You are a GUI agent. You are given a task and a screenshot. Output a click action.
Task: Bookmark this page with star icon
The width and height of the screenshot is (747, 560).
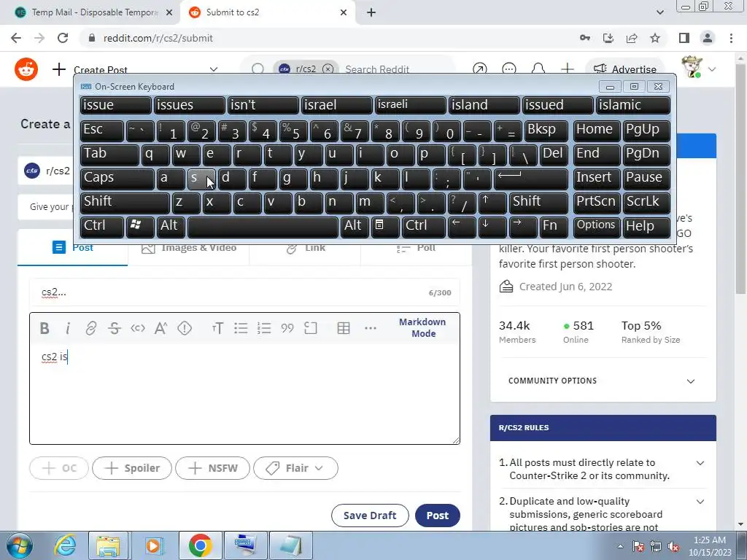[655, 38]
